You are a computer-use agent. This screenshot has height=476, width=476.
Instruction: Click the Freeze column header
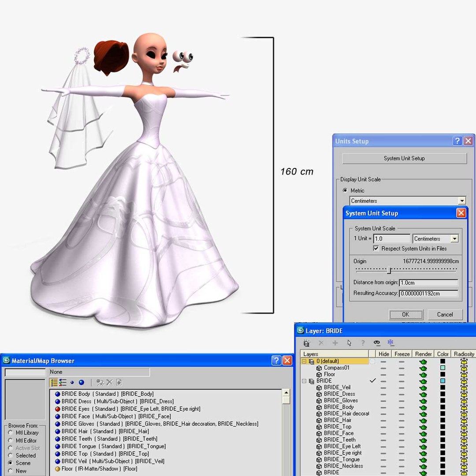tap(402, 354)
